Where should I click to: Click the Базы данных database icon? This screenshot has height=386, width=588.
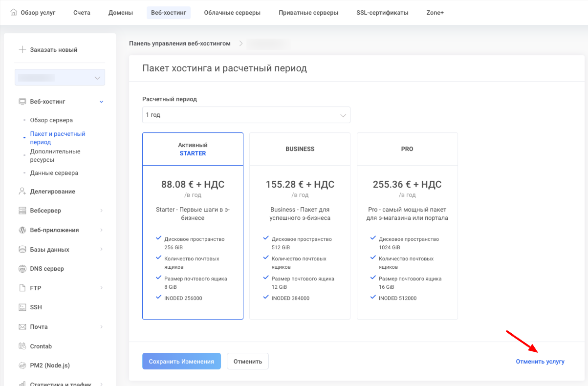click(x=22, y=250)
